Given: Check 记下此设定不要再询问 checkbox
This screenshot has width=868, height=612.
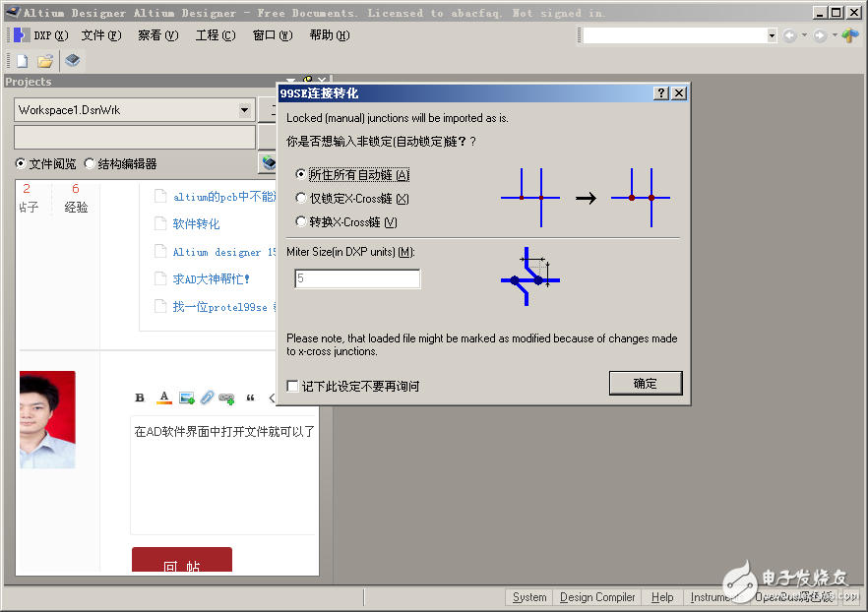Looking at the screenshot, I should point(292,386).
